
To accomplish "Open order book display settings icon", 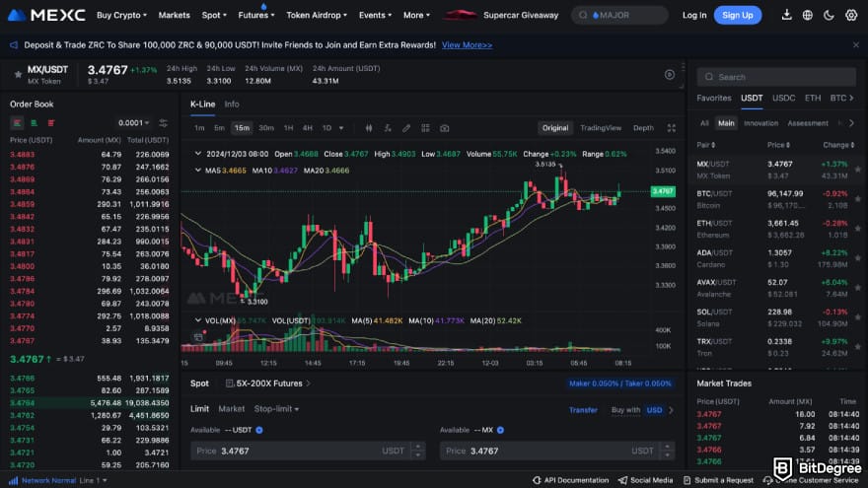I will tap(163, 123).
